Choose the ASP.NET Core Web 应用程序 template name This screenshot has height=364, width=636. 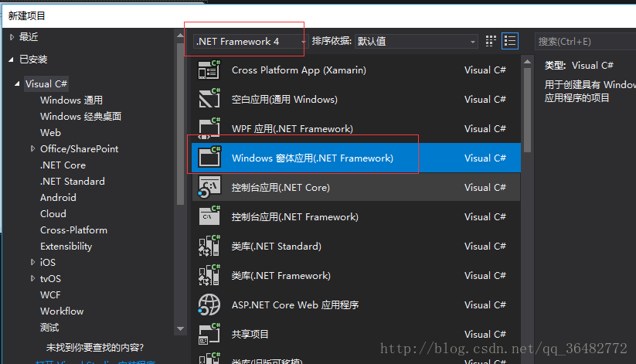point(295,304)
